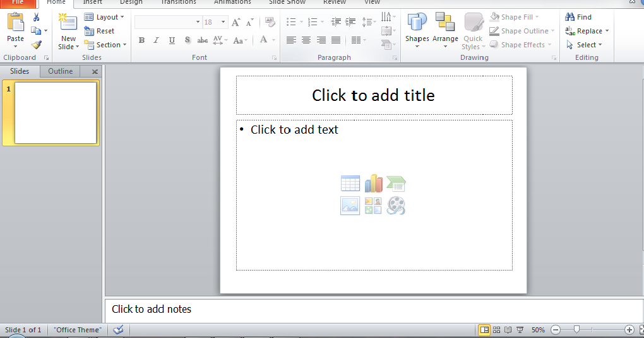644x338 pixels.
Task: Open the Clipboard pane launcher
Action: pyautogui.click(x=47, y=58)
